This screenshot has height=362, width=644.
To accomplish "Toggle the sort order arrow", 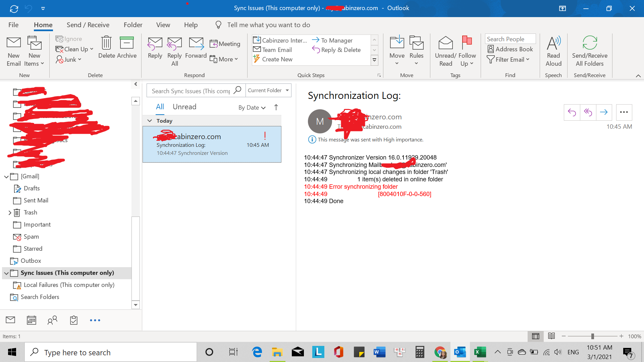I will pos(276,107).
